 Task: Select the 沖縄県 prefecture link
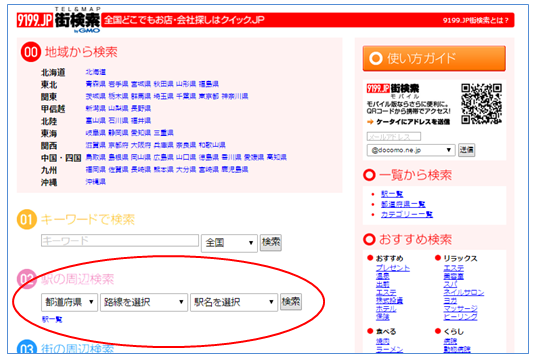pyautogui.click(x=96, y=181)
